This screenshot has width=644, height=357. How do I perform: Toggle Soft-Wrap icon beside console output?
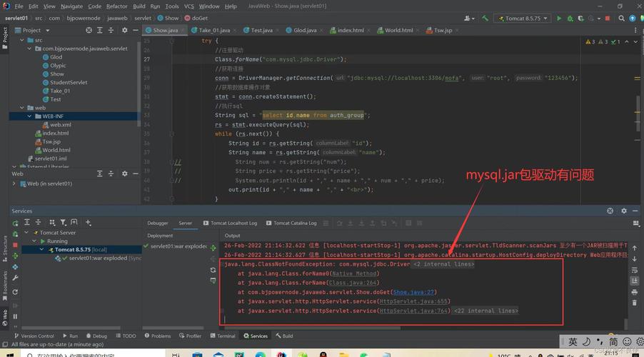(x=635, y=270)
